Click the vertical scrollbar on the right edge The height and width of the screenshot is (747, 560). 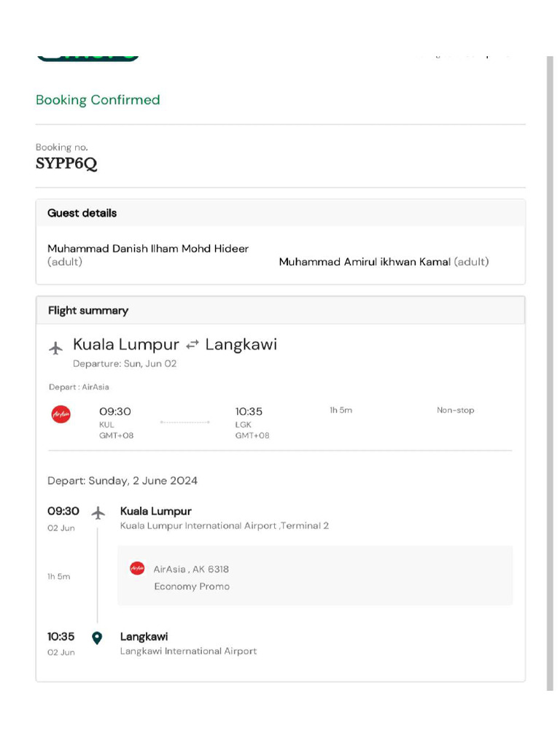550,372
